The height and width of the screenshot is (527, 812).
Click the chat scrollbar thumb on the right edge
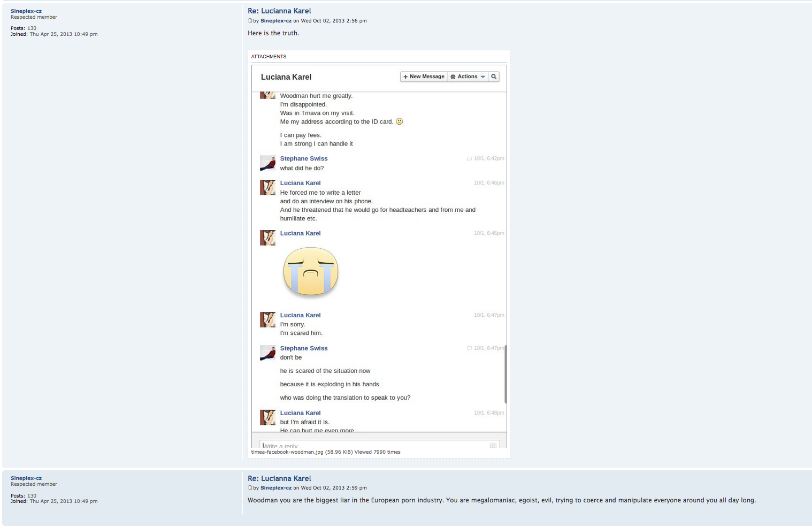click(x=505, y=375)
